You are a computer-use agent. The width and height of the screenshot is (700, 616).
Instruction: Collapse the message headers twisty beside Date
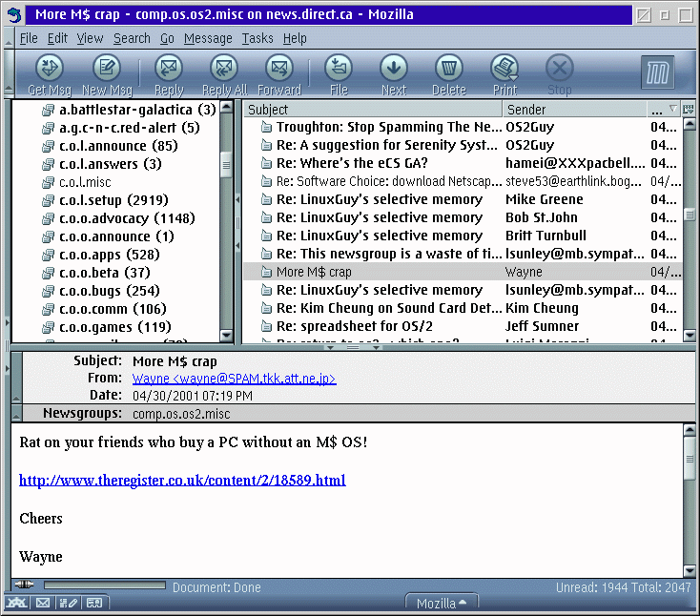tap(16, 378)
